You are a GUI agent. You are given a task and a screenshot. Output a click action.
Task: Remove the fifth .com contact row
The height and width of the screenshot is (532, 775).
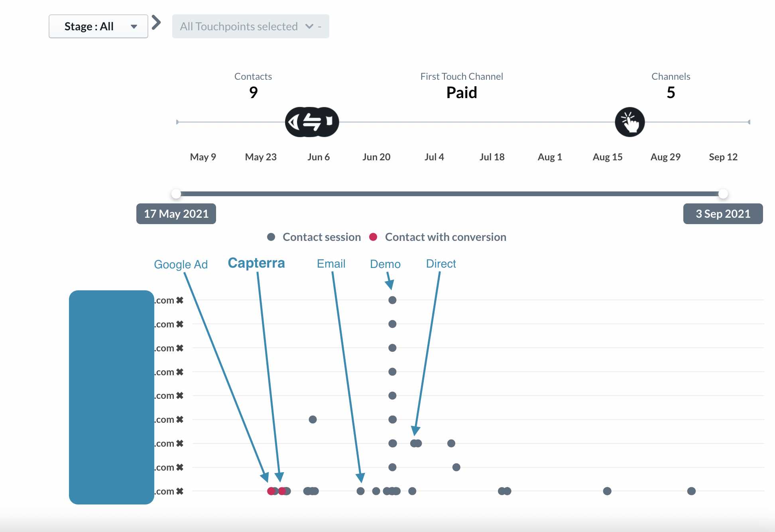tap(180, 396)
